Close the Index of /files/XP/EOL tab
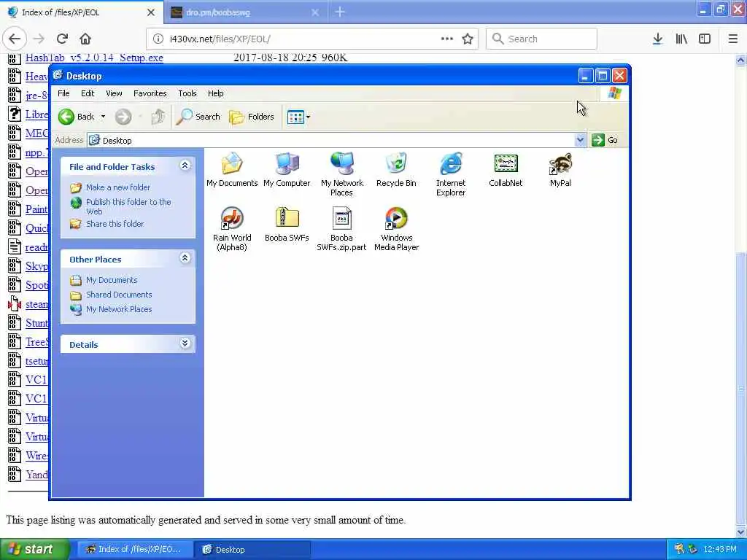 point(150,12)
